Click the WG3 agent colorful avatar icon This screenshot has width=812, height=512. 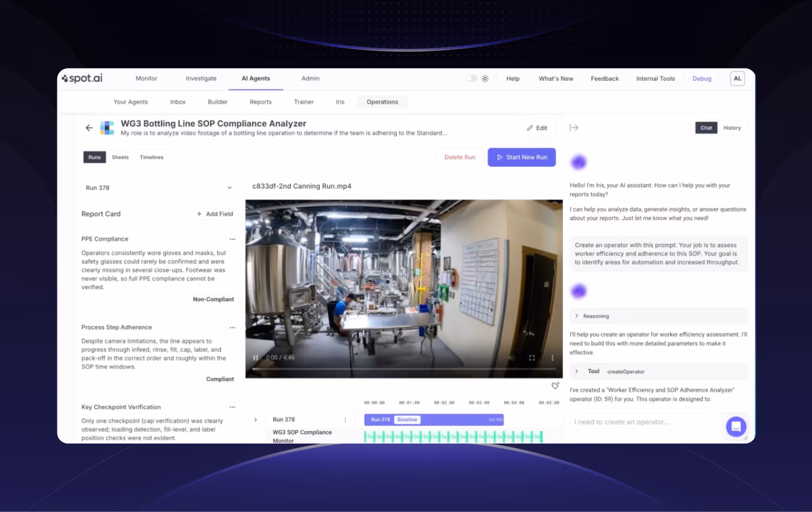[107, 128]
